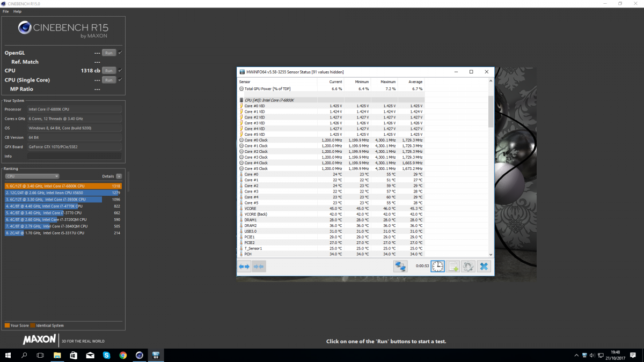The image size is (644, 362).
Task: Click Core #0 VID voltage icon
Action: pos(241,106)
